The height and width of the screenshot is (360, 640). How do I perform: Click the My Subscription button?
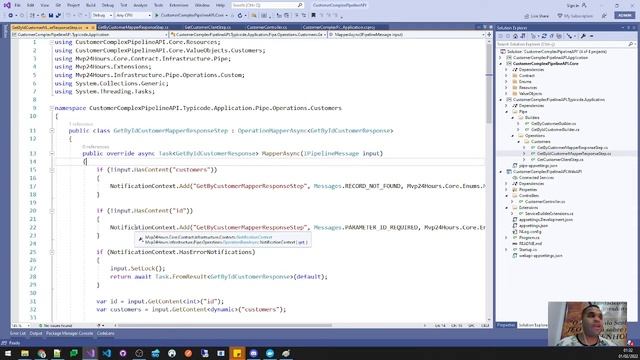pos(575,16)
